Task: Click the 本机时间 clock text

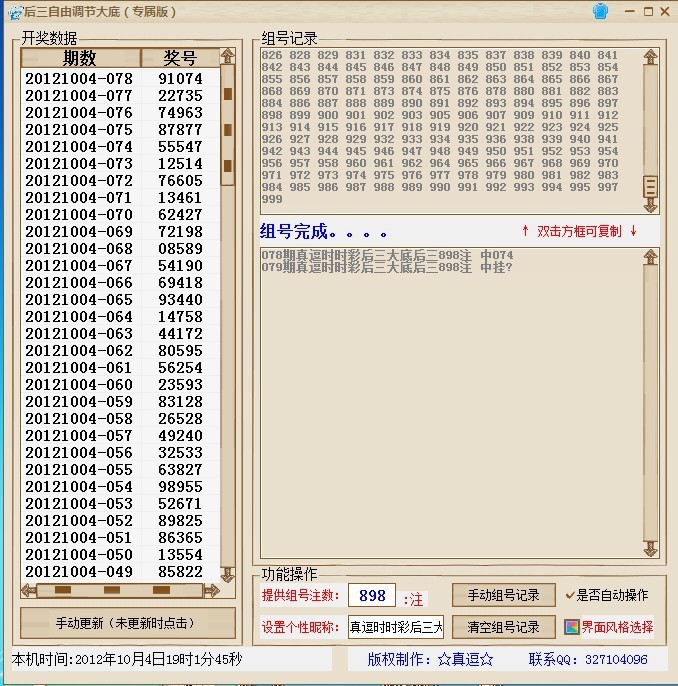Action: click(x=127, y=659)
